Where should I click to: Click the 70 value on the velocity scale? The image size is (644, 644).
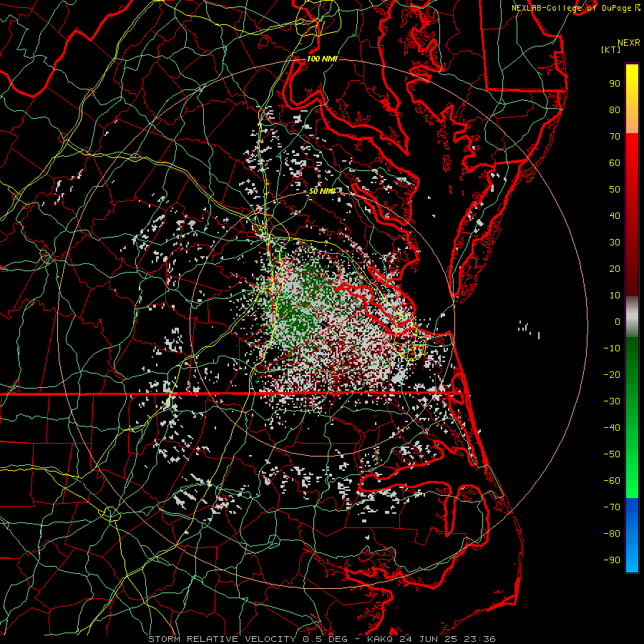(615, 137)
